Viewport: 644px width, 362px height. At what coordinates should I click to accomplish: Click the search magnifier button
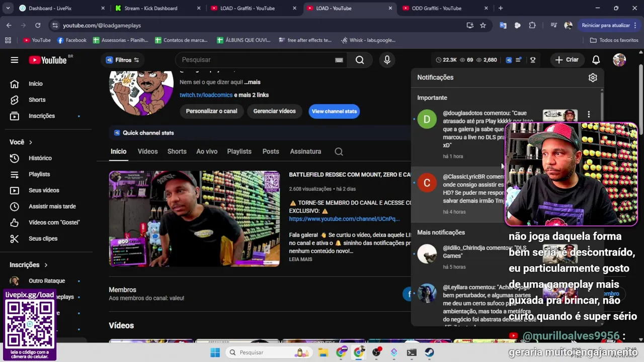360,60
